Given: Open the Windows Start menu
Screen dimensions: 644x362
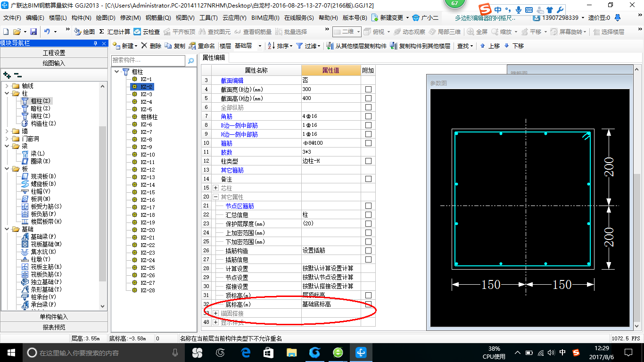Looking at the screenshot, I should click(11, 353).
